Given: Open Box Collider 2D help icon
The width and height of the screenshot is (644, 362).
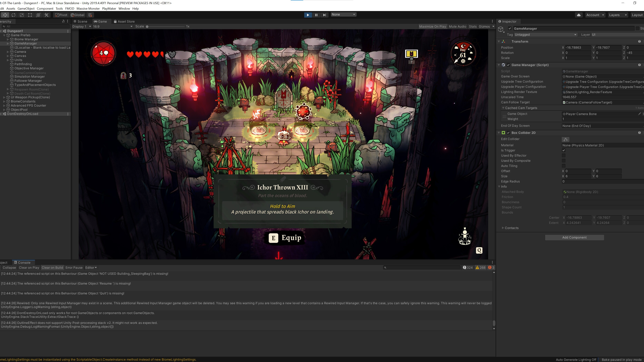Looking at the screenshot, I should point(639,133).
